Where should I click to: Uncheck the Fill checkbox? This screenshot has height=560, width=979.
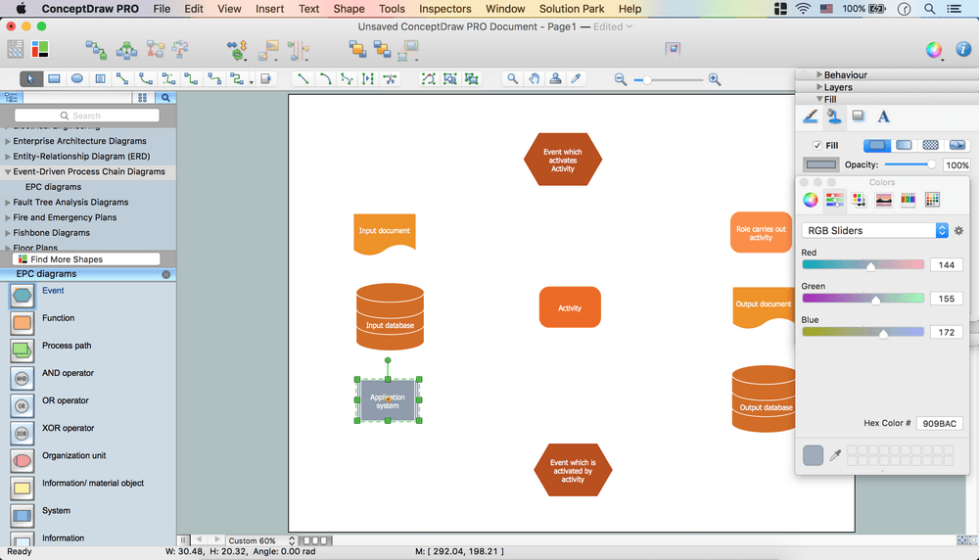point(817,145)
